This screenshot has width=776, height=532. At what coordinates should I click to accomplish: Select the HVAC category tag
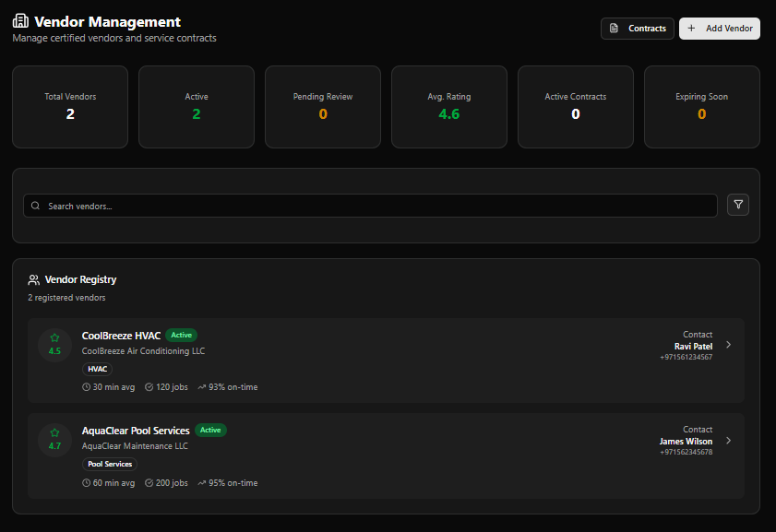tap(98, 370)
